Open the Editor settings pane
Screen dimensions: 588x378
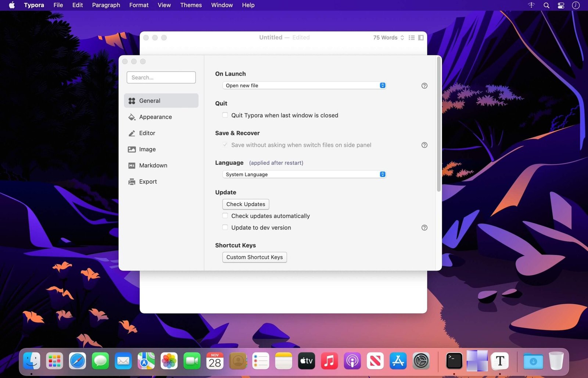147,133
